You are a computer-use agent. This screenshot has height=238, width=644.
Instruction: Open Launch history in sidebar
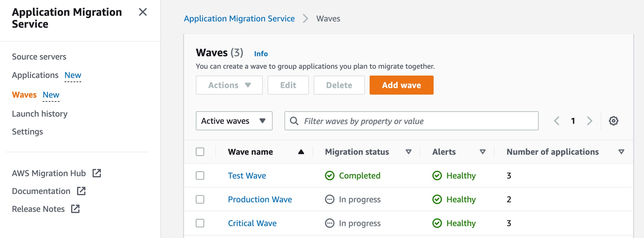40,114
